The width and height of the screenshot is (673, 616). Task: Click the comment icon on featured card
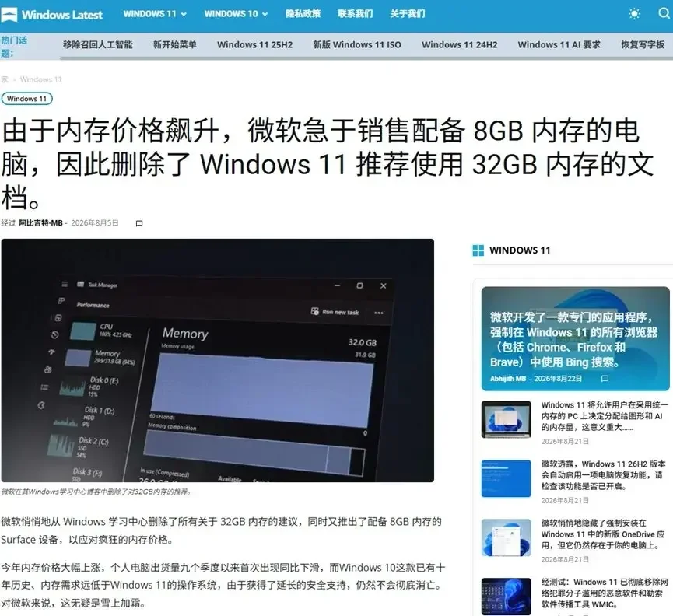(x=605, y=379)
